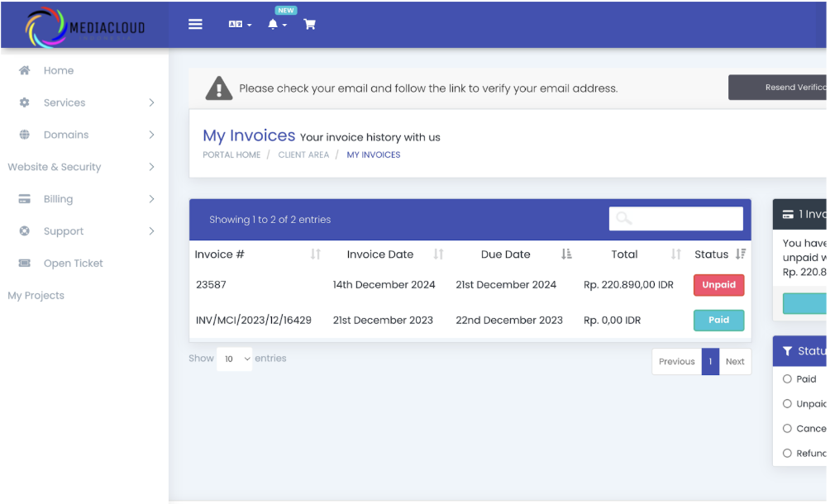Click the Portal Home breadcrumb link
The width and height of the screenshot is (830, 504).
[231, 155]
